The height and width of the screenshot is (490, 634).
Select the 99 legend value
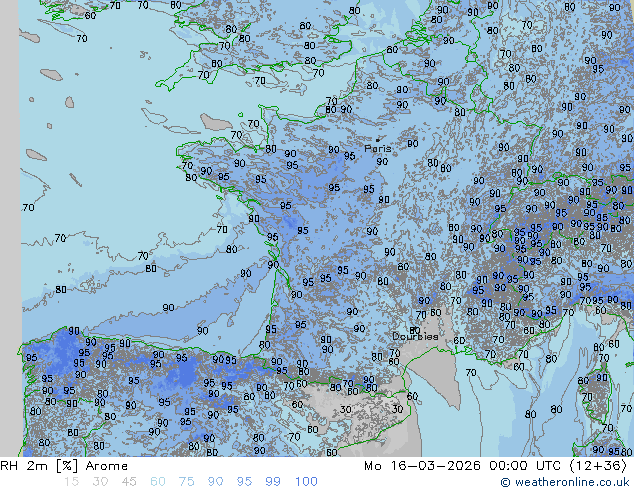click(273, 482)
